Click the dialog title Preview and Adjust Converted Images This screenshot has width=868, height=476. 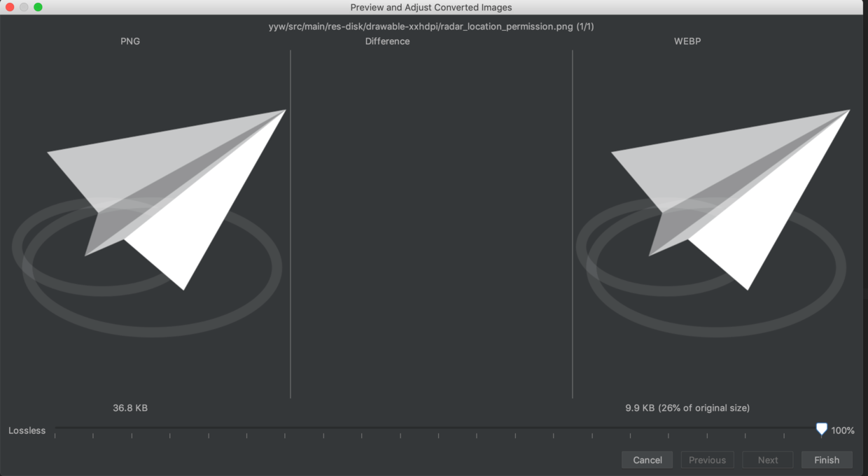pos(431,7)
